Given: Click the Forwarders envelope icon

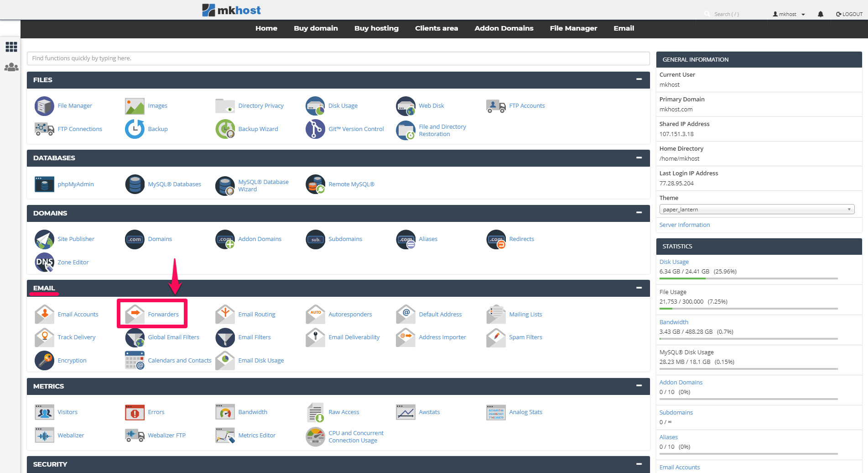Looking at the screenshot, I should 135,314.
